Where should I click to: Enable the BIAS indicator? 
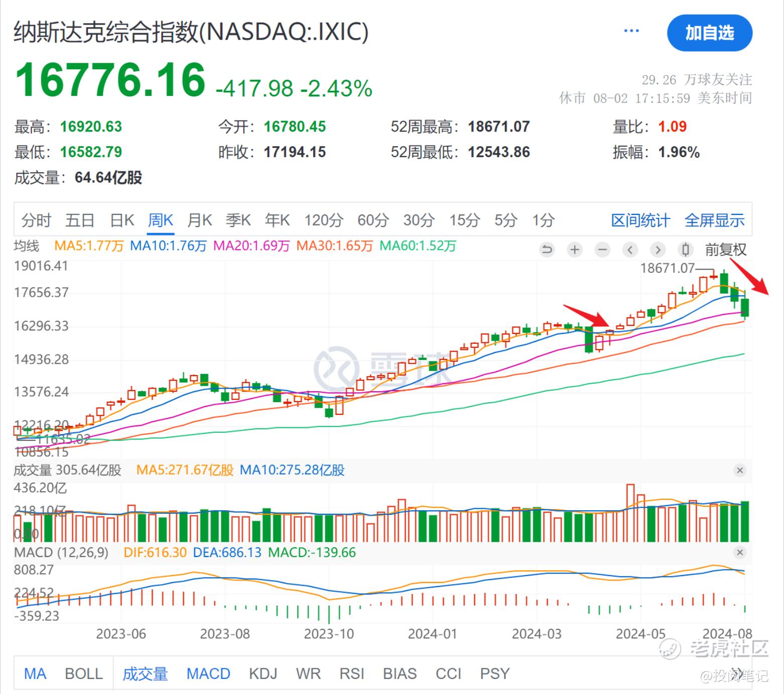coord(400,673)
